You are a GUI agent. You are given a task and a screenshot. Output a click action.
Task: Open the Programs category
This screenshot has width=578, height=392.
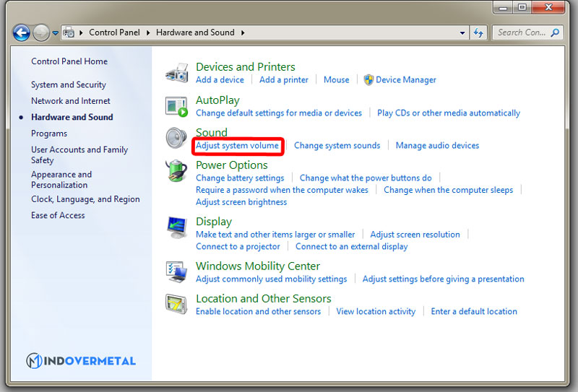point(49,134)
